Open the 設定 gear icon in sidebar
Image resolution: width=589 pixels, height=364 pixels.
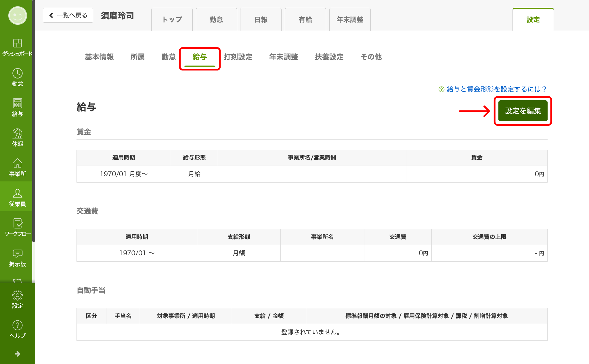(17, 295)
